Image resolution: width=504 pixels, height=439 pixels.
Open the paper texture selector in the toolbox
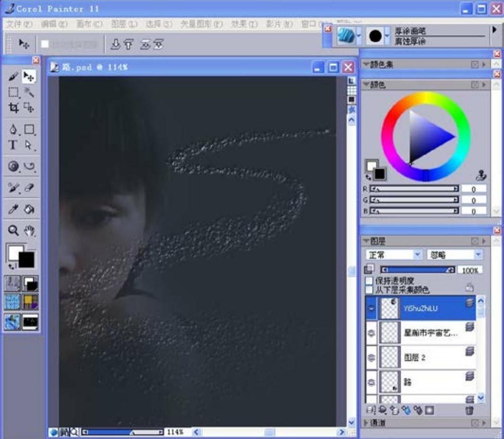click(12, 283)
